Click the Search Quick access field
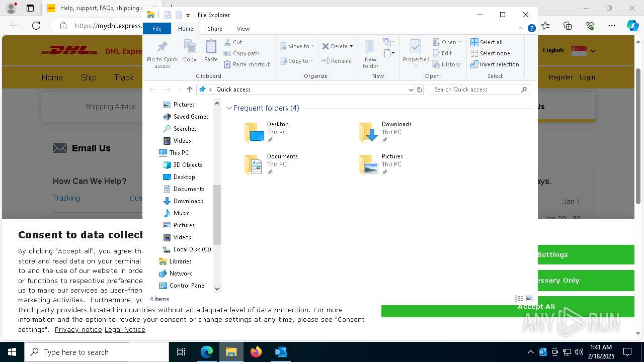This screenshot has height=362, width=644. click(x=480, y=89)
